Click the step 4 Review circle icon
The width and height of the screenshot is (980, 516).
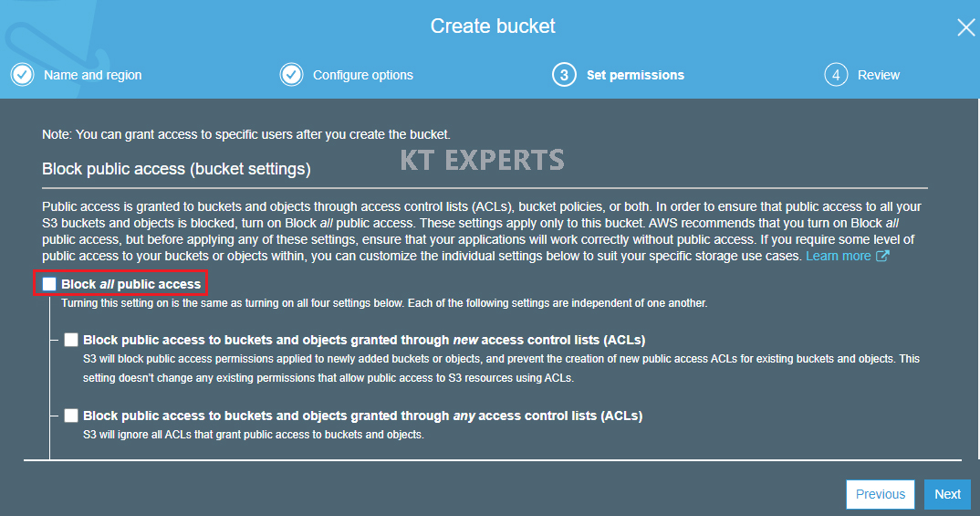point(836,75)
